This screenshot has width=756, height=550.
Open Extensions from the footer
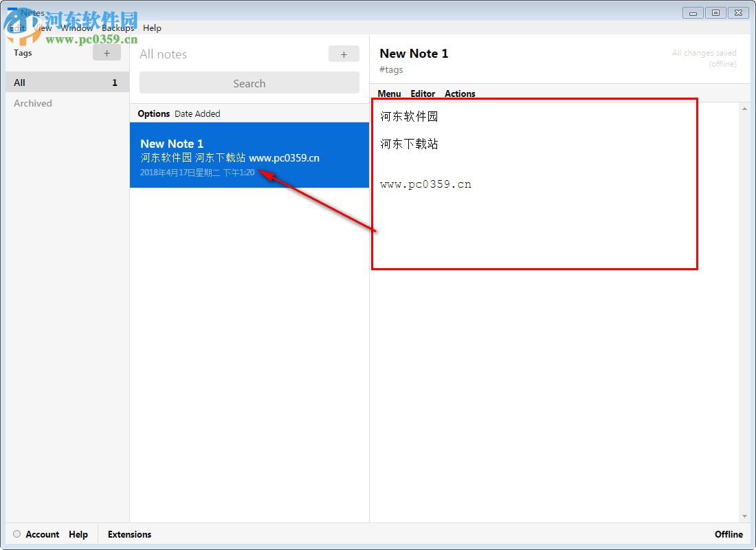[129, 534]
